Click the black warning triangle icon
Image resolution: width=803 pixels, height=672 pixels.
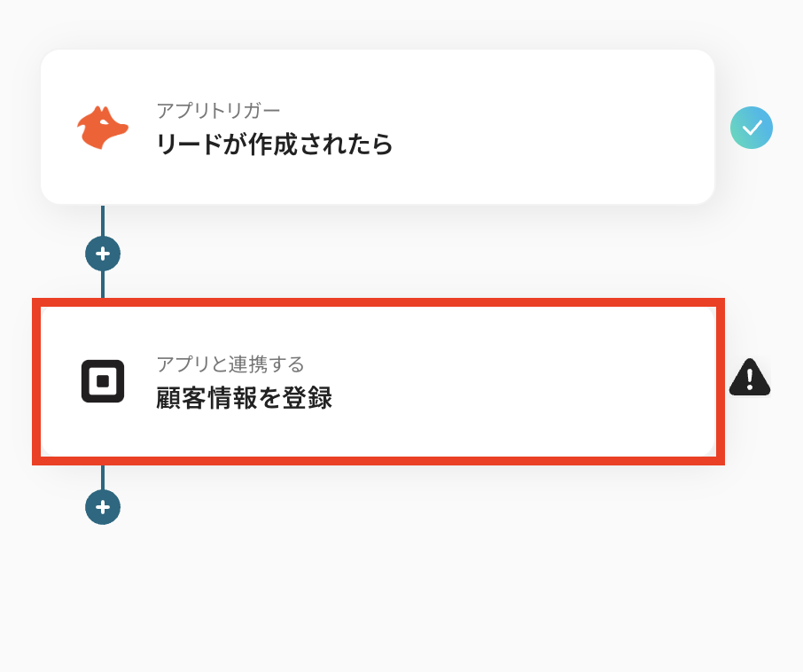pos(750,378)
